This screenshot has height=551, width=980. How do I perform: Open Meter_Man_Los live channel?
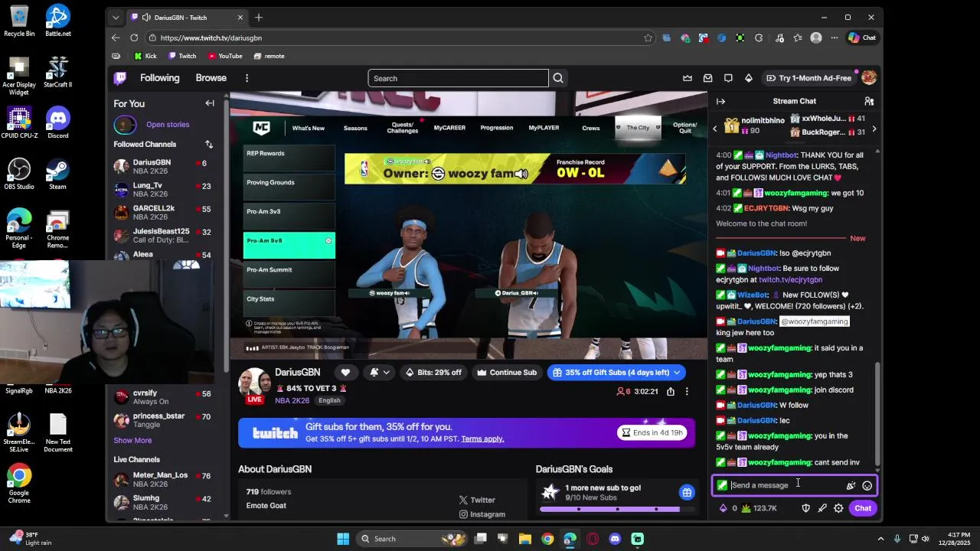[164, 479]
